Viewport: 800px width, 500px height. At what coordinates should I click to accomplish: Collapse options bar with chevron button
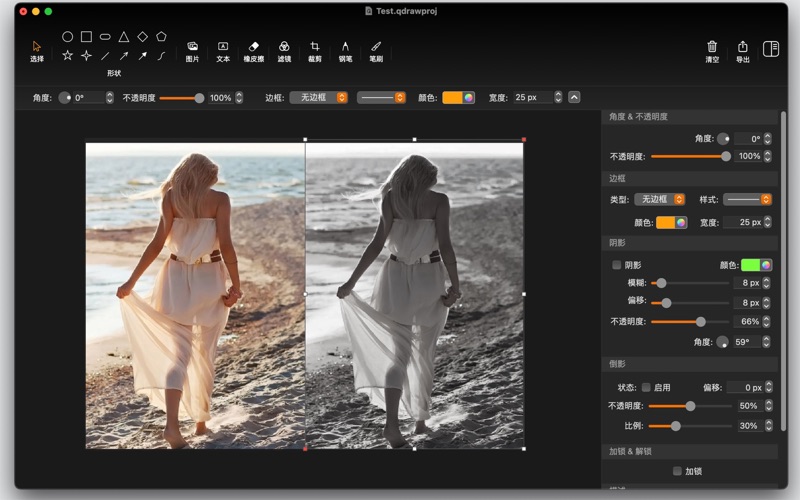[574, 97]
